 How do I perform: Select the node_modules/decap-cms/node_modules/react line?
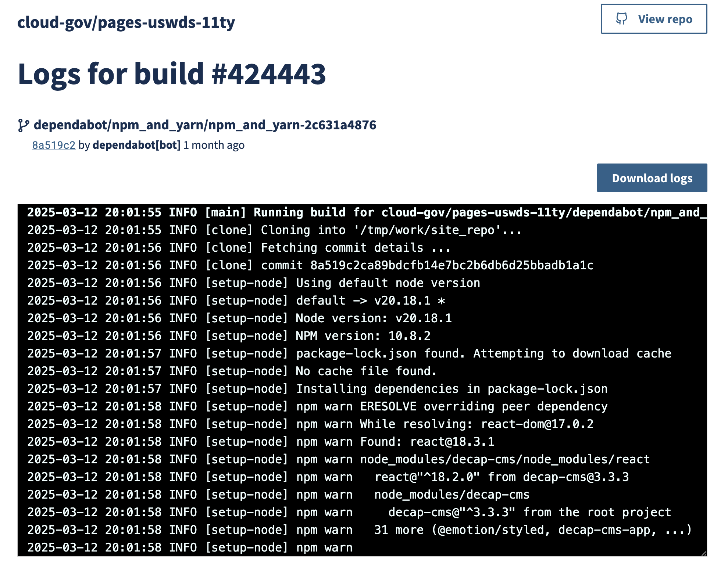(339, 459)
